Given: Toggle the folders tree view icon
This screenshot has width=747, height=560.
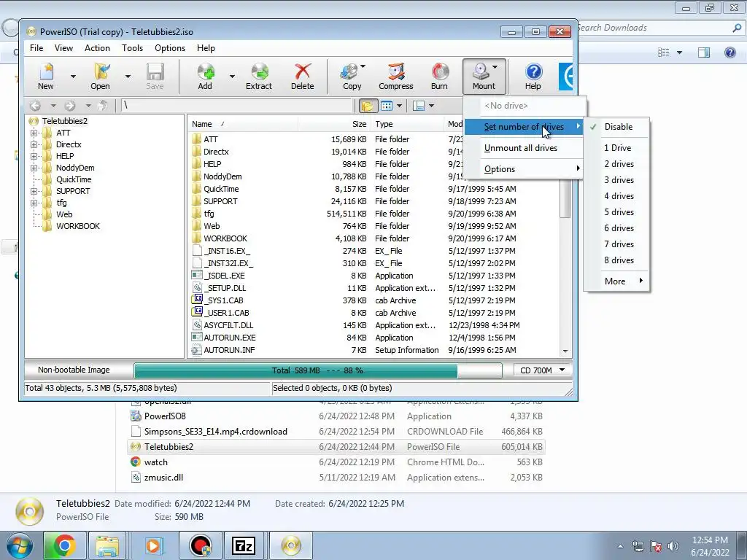Looking at the screenshot, I should [x=368, y=106].
